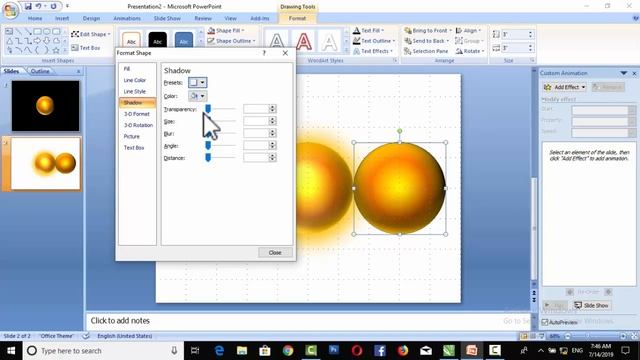Open the Office Button menu
Viewport: 640px width, 360px height.
[10, 10]
